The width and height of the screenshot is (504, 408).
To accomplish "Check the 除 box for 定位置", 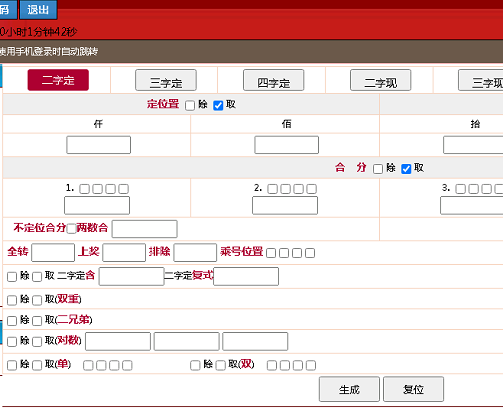I will click(x=190, y=106).
